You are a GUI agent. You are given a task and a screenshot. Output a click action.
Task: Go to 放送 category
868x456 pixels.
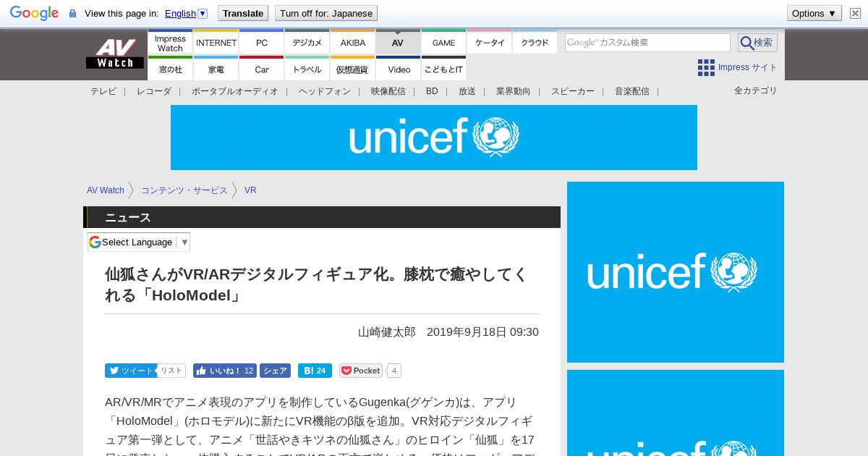pyautogui.click(x=467, y=91)
